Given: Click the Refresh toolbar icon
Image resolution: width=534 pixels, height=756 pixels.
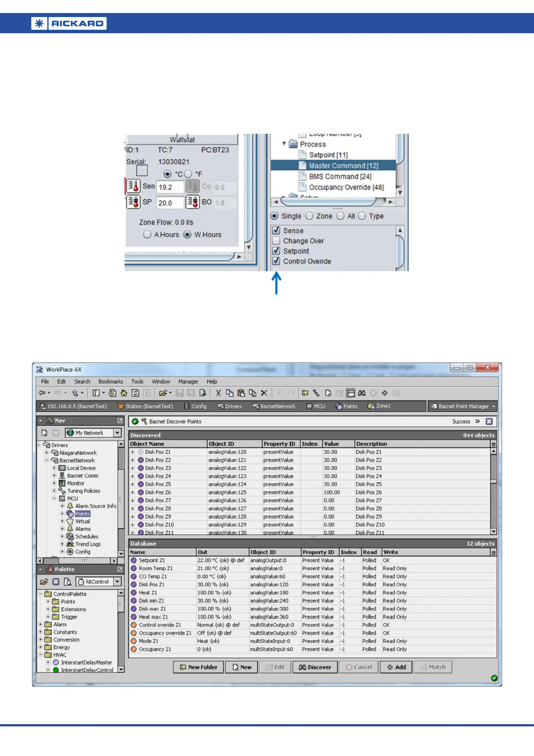Looking at the screenshot, I should click(135, 393).
